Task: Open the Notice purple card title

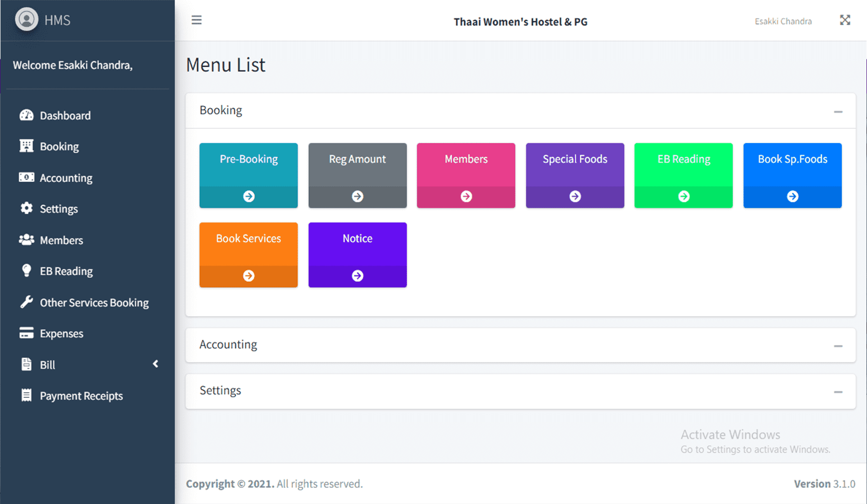Action: point(358,238)
